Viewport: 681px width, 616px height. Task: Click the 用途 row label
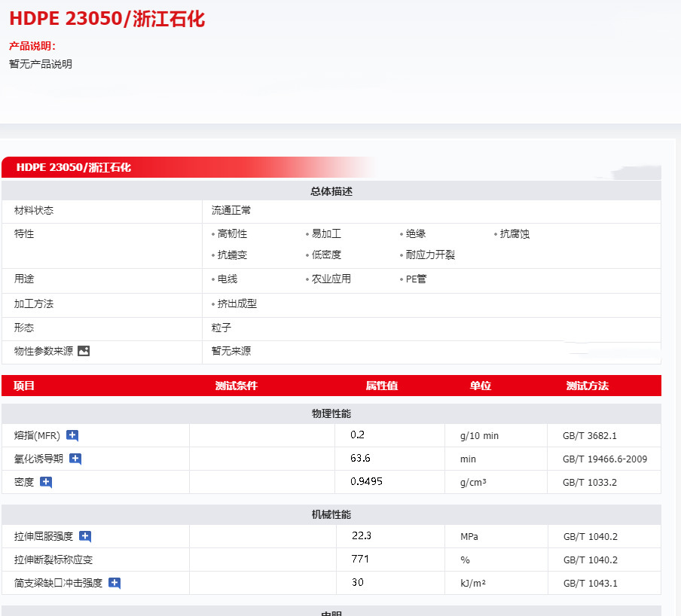point(24,279)
